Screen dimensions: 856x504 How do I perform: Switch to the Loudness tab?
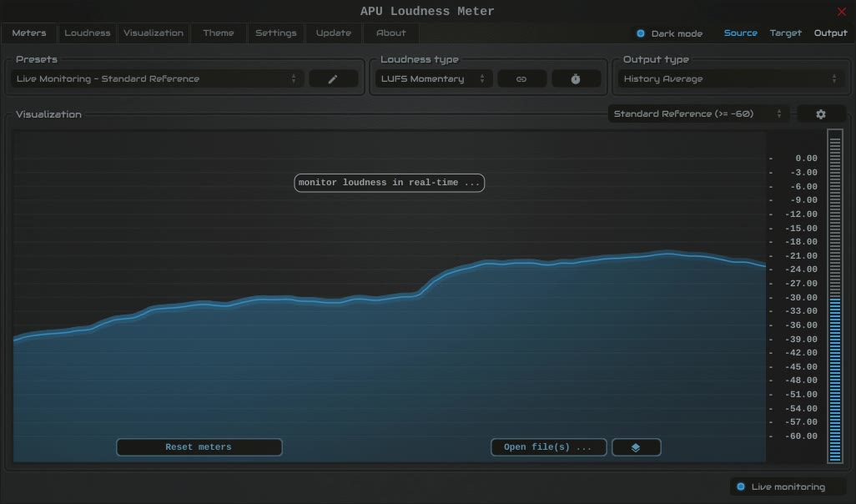(x=88, y=33)
